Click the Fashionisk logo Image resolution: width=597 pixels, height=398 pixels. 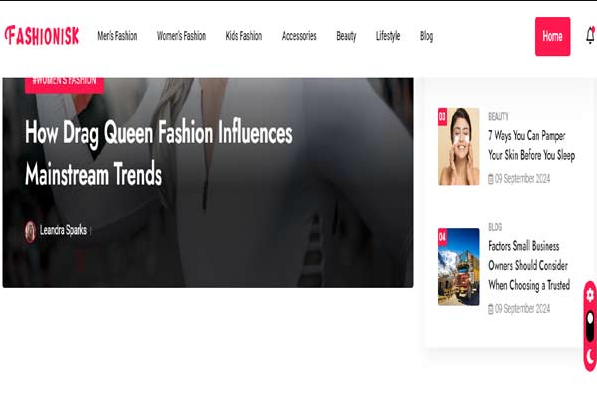point(42,36)
